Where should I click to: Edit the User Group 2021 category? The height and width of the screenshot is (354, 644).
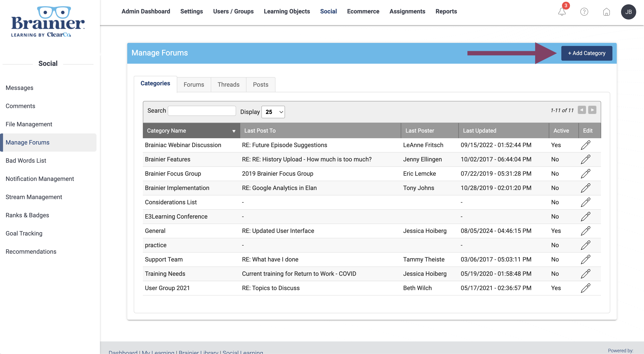(x=585, y=288)
